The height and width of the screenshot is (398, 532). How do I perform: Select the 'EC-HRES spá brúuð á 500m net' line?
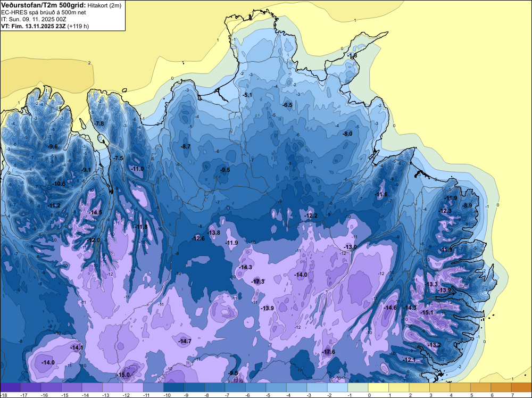(44, 12)
